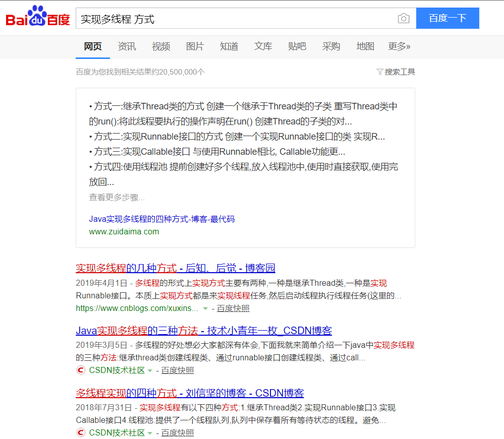Open the 地图 tab
Image resolution: width=504 pixels, height=439 pixels.
tap(365, 46)
